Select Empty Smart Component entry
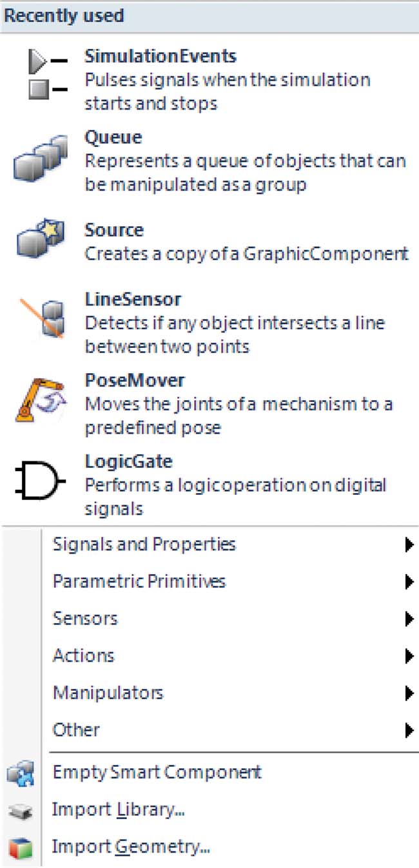The image size is (419, 868). [x=157, y=773]
